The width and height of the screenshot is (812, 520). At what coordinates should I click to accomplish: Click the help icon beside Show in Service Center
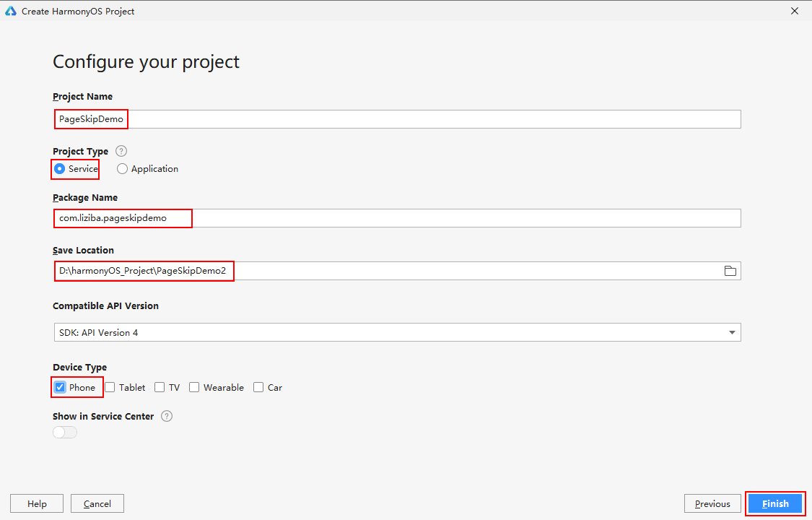coord(167,416)
